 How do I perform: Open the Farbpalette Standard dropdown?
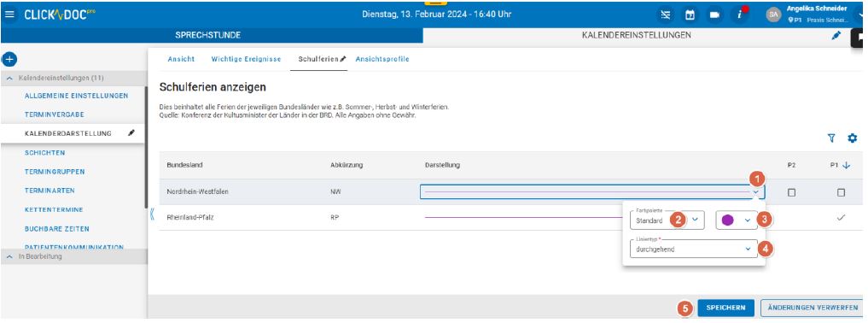(x=667, y=220)
